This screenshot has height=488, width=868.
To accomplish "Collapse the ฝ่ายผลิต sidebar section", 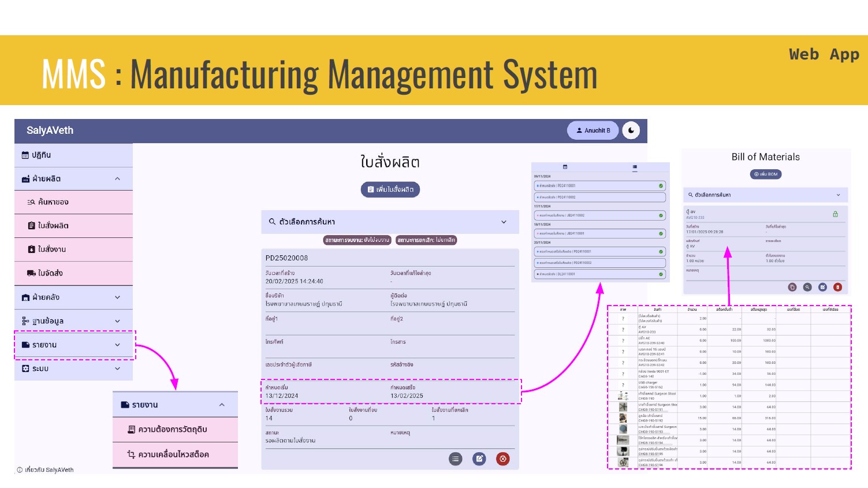I will coord(117,179).
